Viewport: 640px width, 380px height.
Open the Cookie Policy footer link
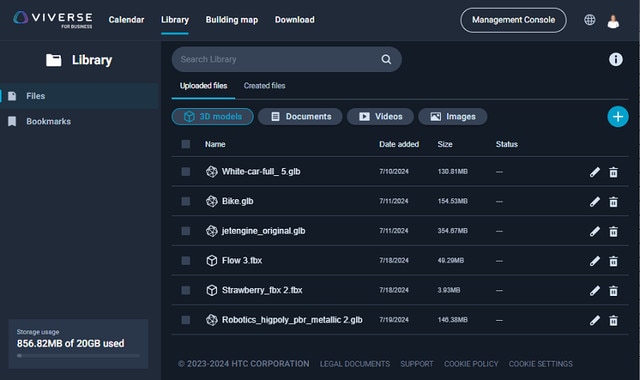[x=471, y=364]
